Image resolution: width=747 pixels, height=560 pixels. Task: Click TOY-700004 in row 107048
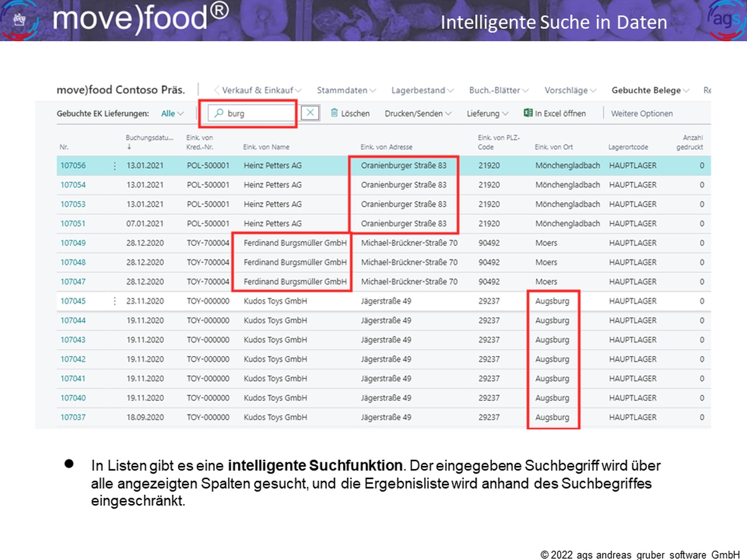point(208,263)
